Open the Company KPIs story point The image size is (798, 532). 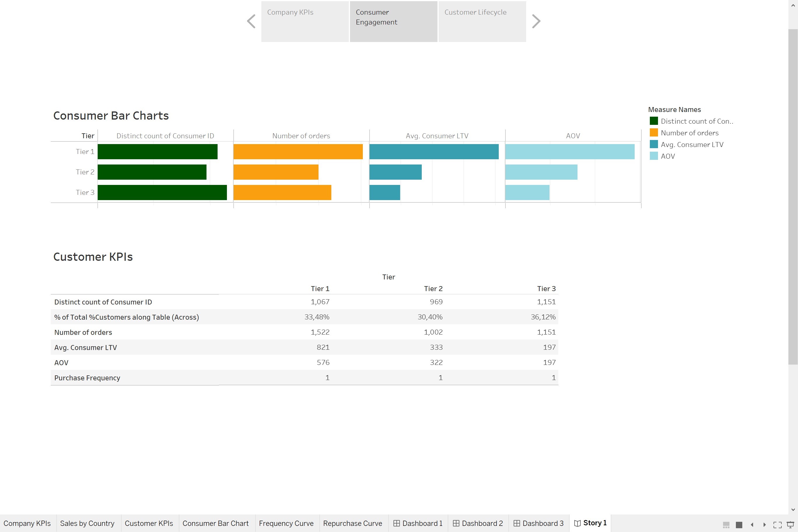tap(305, 21)
